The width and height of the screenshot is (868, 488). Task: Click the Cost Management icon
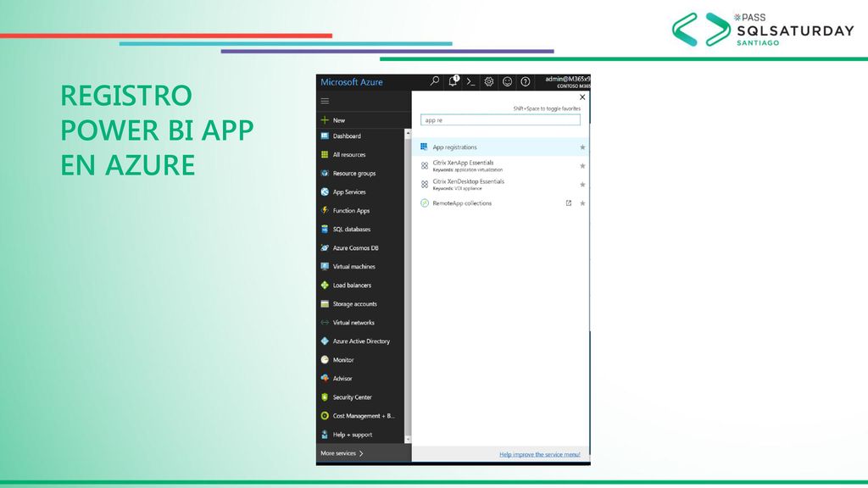coord(325,415)
